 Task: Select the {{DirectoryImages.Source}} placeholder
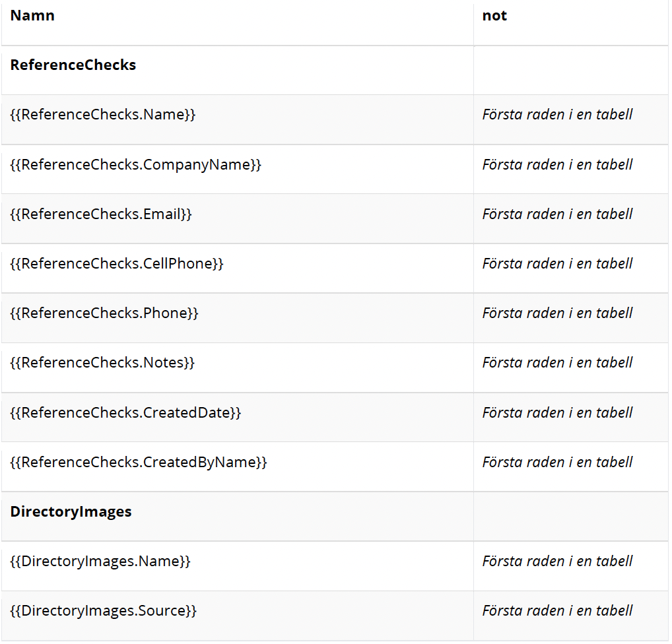[x=103, y=610]
